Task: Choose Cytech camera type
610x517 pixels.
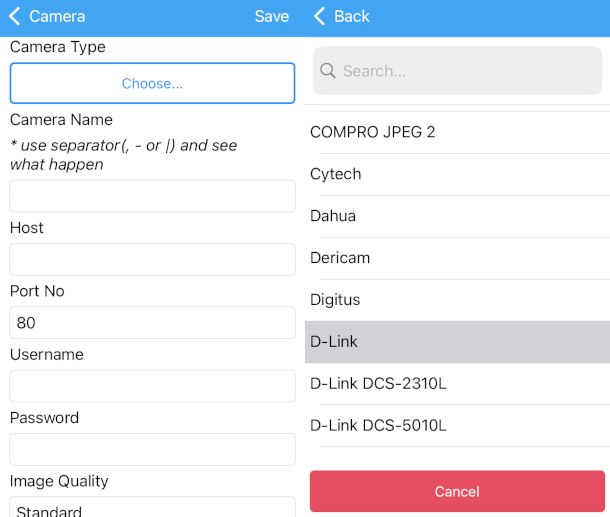Action: [457, 174]
